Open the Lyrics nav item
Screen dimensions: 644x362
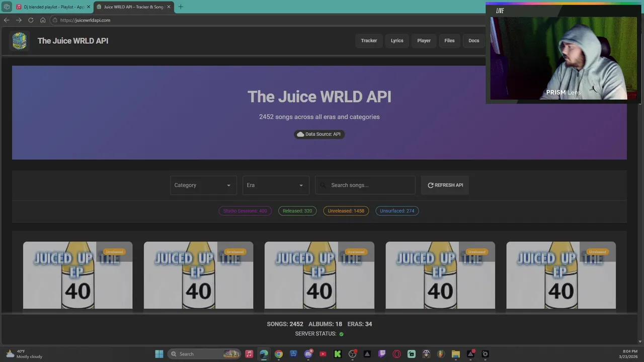pyautogui.click(x=397, y=41)
